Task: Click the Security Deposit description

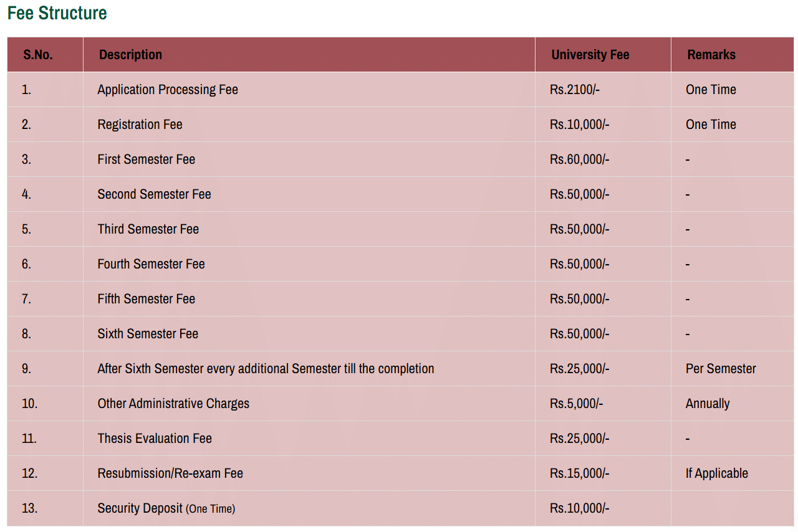Action: 166,508
